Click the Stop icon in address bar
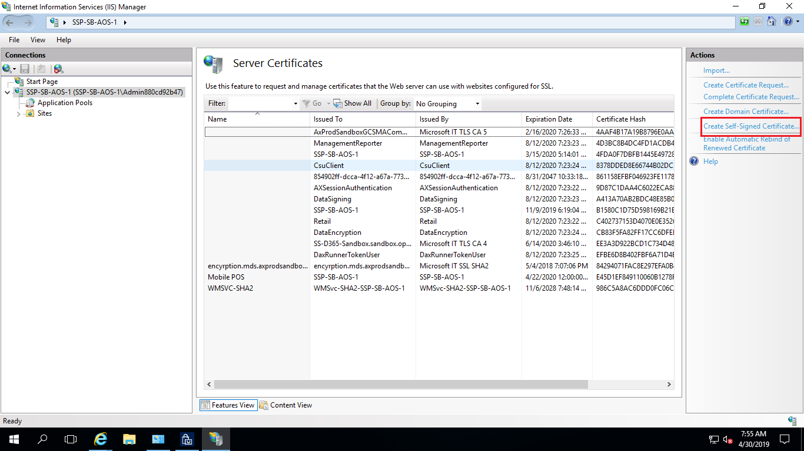 pyautogui.click(x=758, y=22)
